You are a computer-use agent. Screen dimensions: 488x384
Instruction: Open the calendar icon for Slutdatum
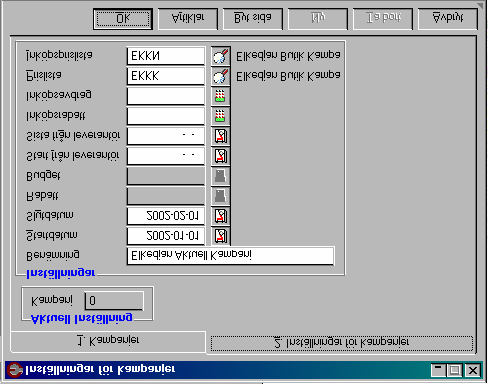(220, 216)
